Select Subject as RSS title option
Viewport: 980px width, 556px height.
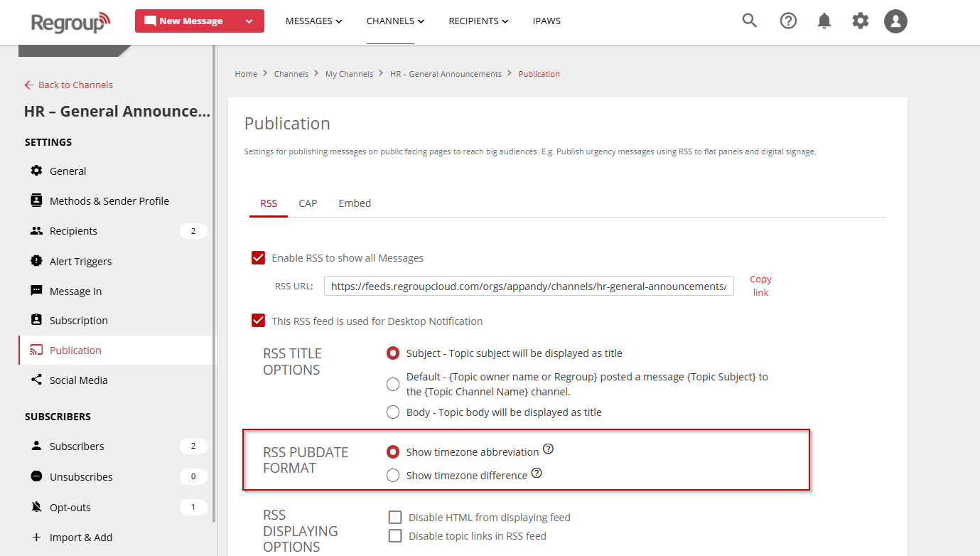pyautogui.click(x=392, y=353)
